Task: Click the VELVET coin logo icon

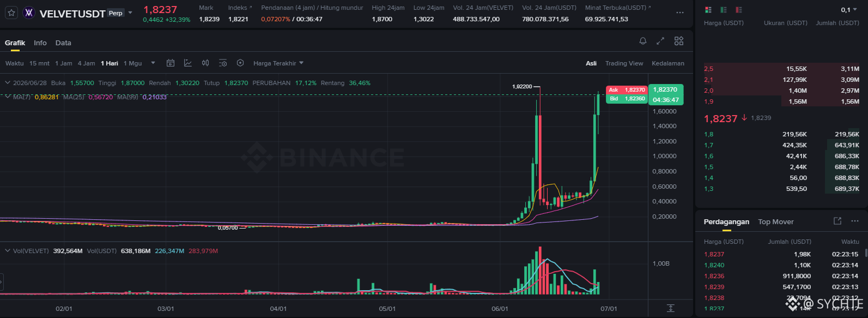Action: coord(29,13)
